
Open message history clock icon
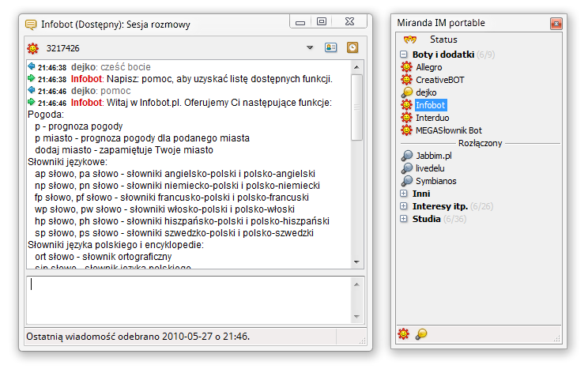352,47
